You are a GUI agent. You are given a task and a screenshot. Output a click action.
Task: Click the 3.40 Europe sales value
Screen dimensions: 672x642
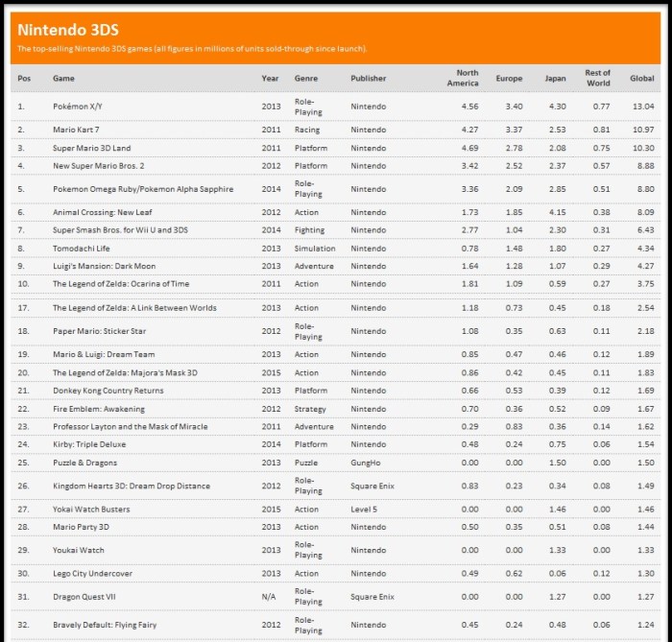click(x=514, y=107)
